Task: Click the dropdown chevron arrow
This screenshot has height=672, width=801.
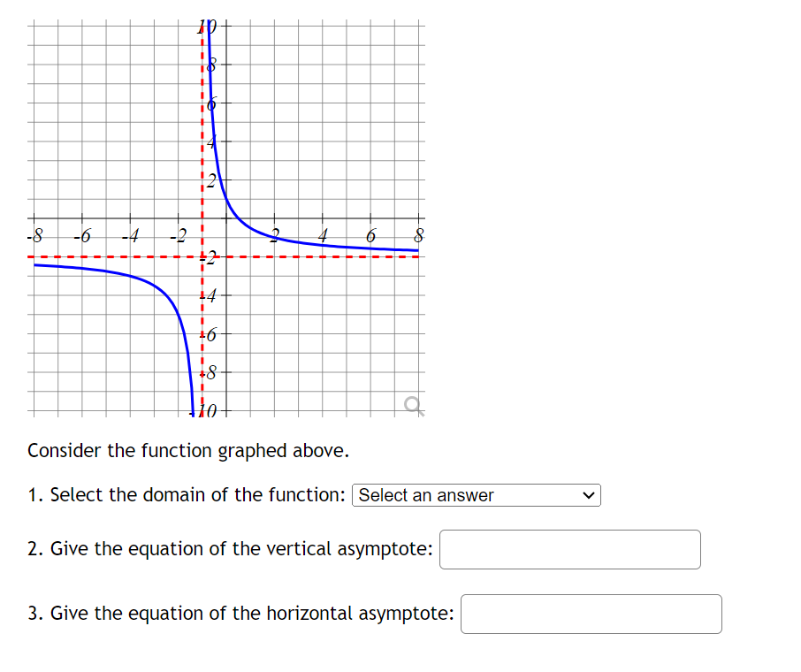Action: tap(587, 495)
